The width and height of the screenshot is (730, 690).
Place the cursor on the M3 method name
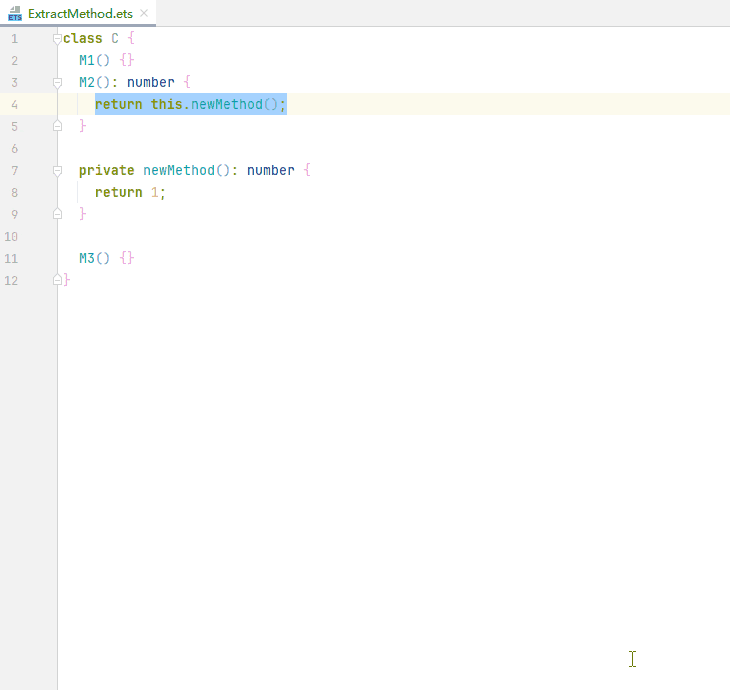coord(87,258)
